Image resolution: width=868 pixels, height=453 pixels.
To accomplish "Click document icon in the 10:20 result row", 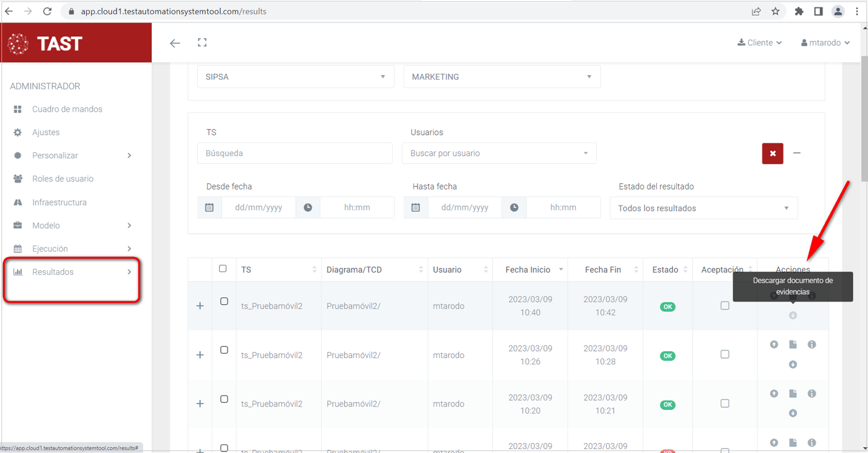I will [793, 394].
